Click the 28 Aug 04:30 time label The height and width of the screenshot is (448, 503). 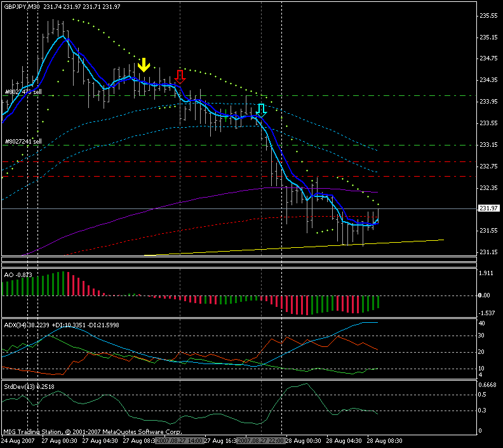click(x=344, y=441)
